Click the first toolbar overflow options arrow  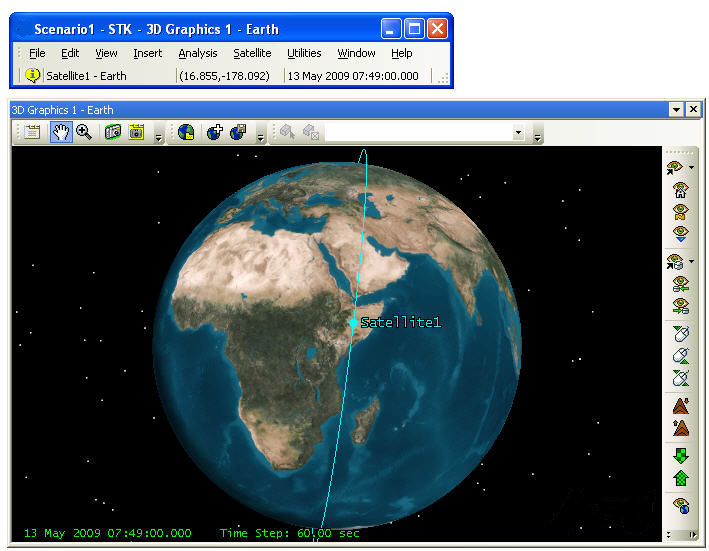click(159, 135)
